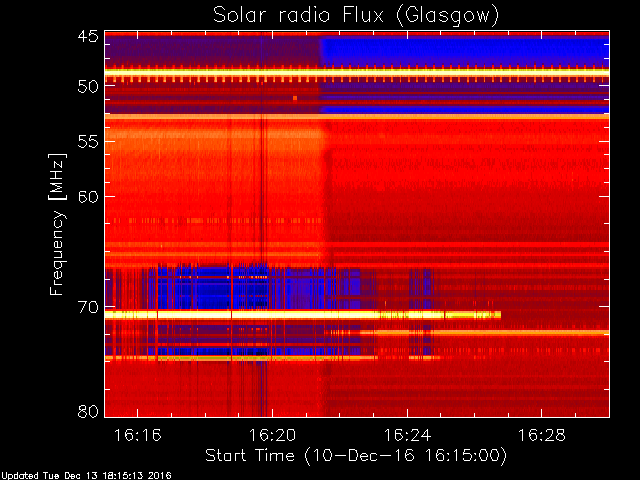640x480 pixels.
Task: Select the 16:20 time tick label
Action: coord(272,436)
